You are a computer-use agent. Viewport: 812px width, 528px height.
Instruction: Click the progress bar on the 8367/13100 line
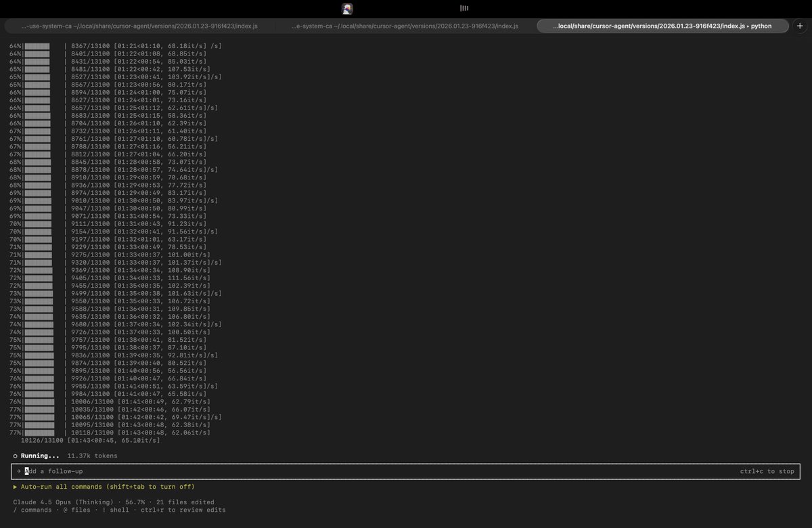(38, 46)
